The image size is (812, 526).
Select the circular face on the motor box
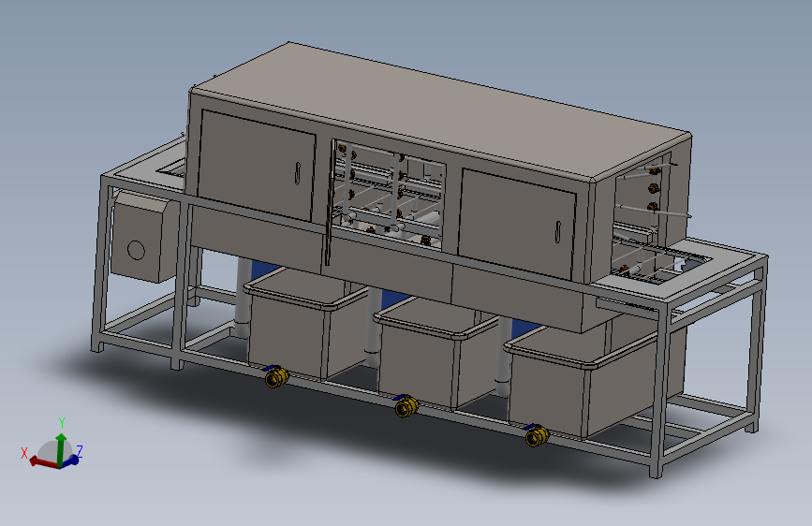(136, 250)
